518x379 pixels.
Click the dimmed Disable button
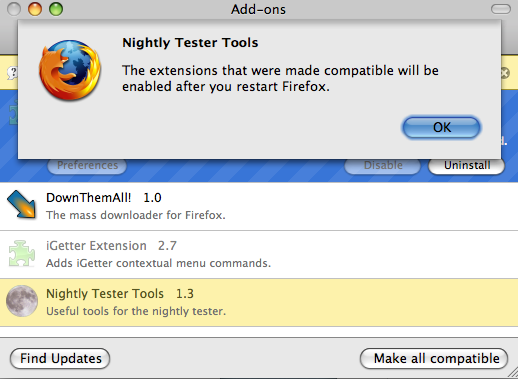382,166
